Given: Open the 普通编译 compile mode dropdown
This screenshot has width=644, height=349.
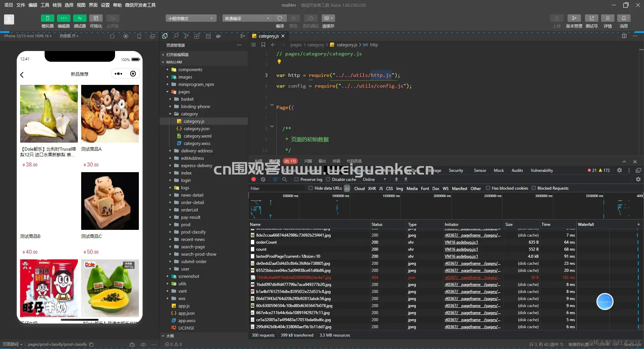Looking at the screenshot, I should click(247, 18).
